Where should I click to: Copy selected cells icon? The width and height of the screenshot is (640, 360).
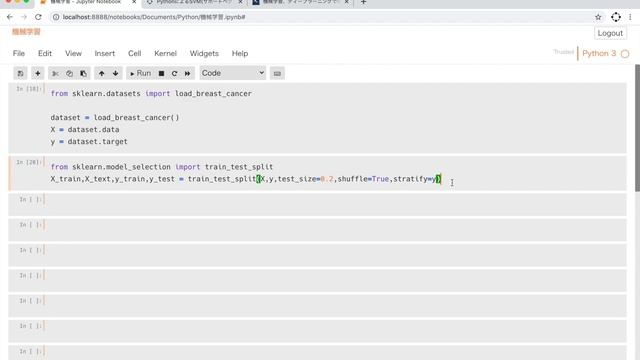coord(69,73)
